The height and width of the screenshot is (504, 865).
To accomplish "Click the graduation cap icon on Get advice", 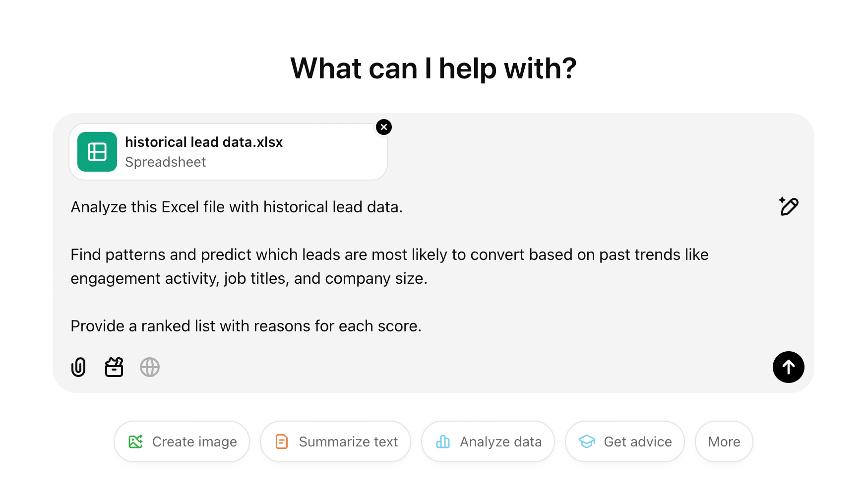I will pyautogui.click(x=587, y=441).
